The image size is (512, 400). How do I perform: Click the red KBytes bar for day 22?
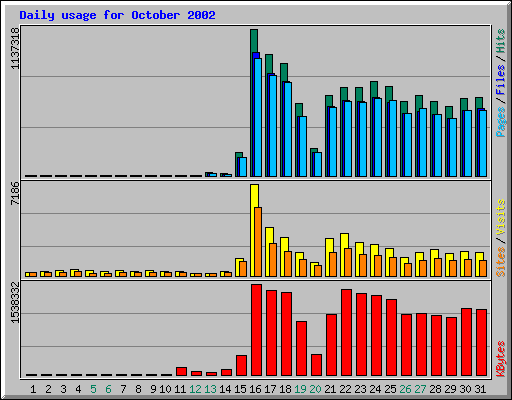(346, 333)
